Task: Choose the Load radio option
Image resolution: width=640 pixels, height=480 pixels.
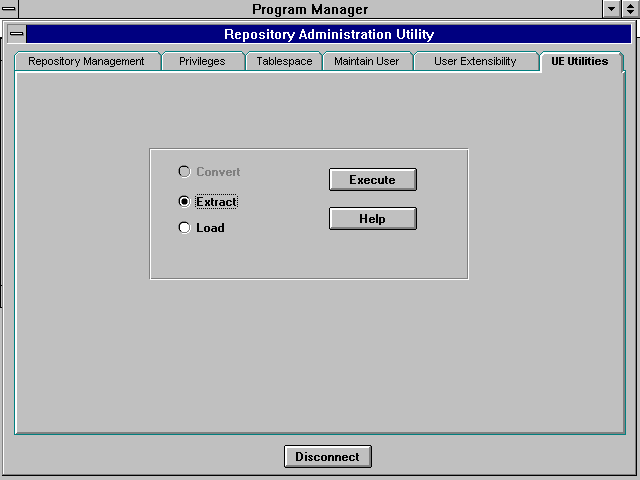Action: pos(184,228)
